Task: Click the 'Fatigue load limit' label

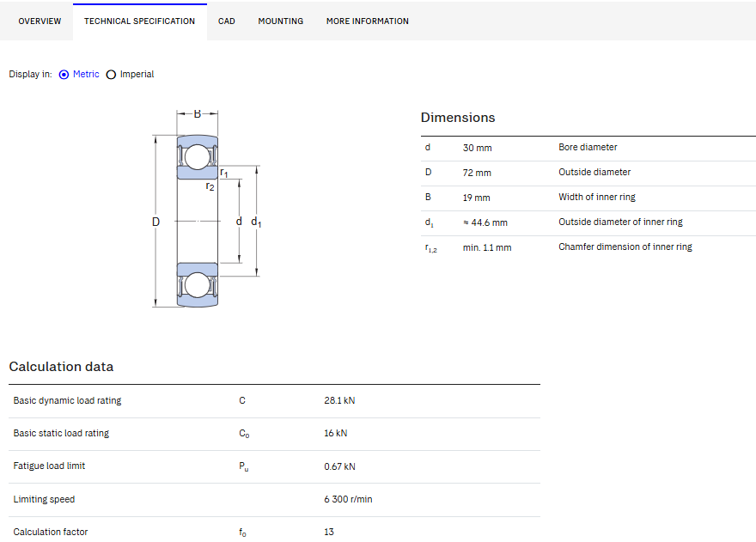Action: pos(49,466)
